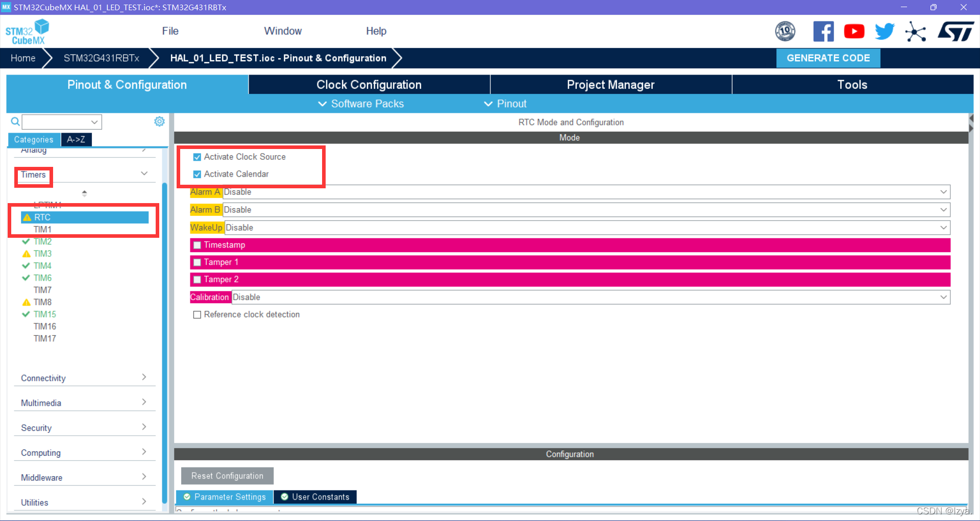
Task: Open the Pinout dropdown menu
Action: pyautogui.click(x=505, y=104)
